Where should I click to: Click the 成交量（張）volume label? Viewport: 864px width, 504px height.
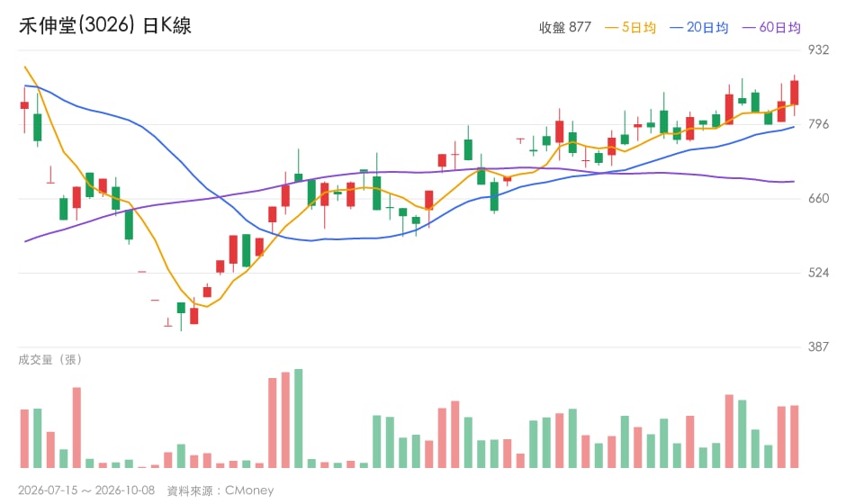point(50,360)
